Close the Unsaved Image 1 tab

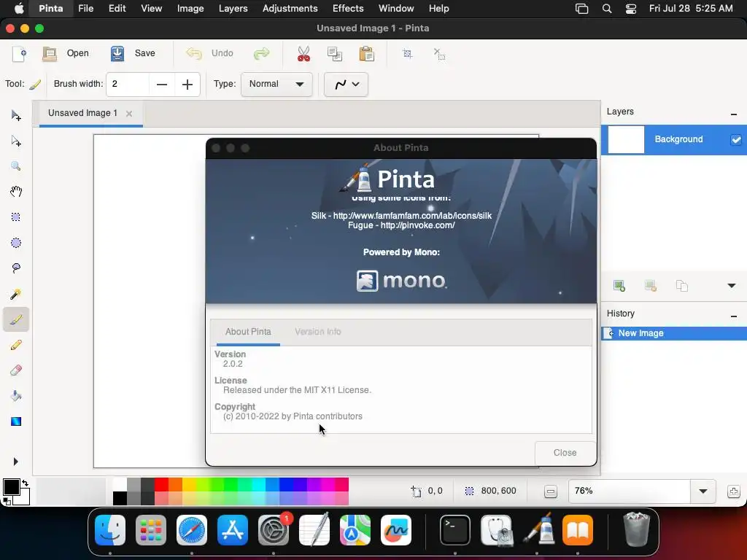point(128,113)
